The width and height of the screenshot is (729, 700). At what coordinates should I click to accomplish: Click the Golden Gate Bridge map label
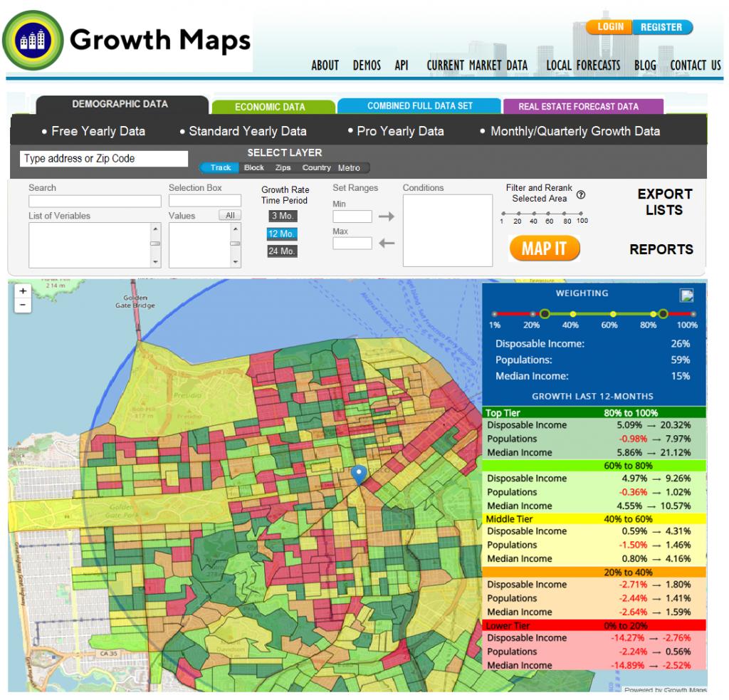[135, 301]
